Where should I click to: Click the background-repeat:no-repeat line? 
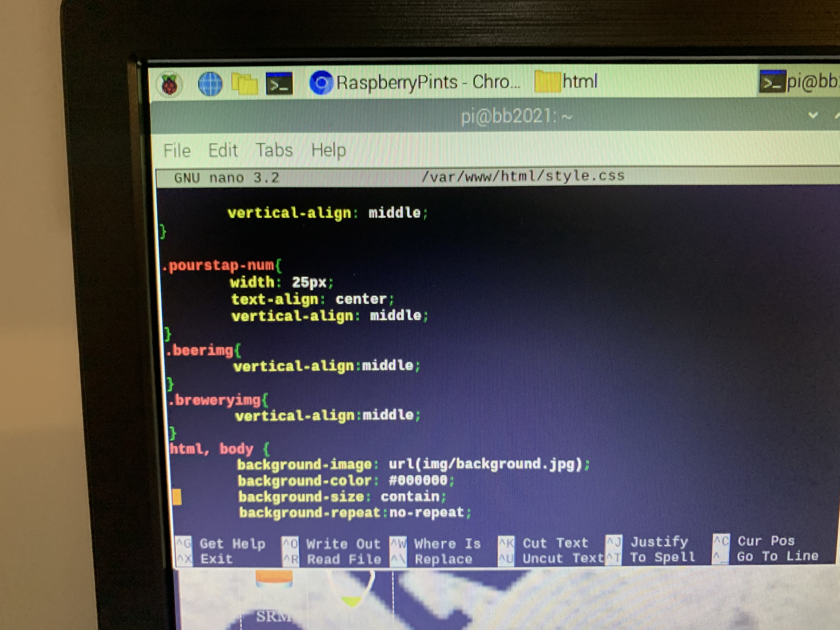[355, 513]
